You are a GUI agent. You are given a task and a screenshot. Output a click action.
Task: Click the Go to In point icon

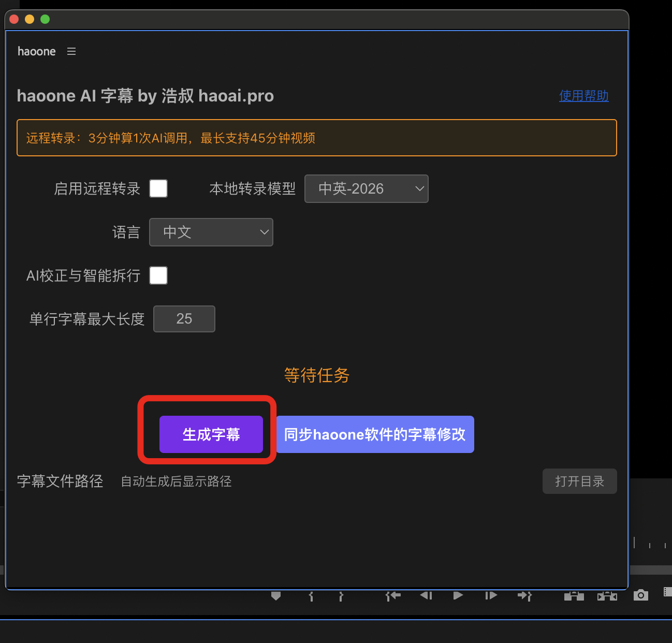pyautogui.click(x=393, y=596)
